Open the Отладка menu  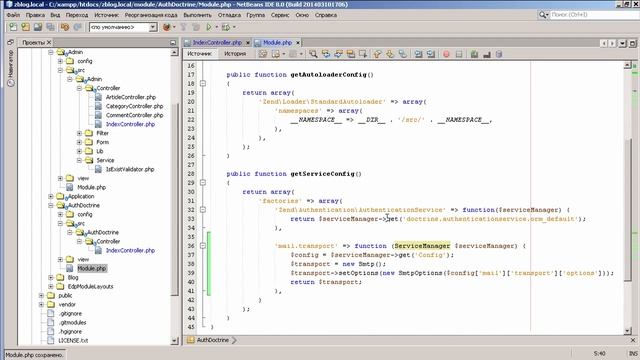coord(229,15)
